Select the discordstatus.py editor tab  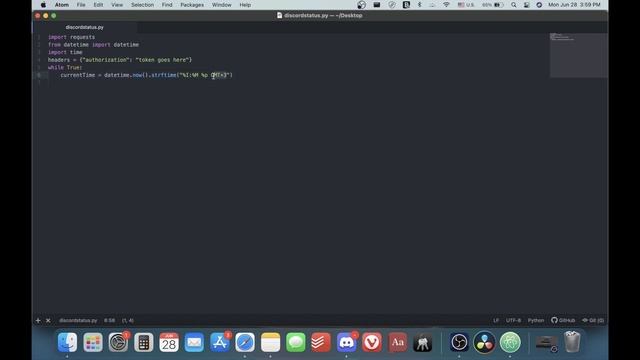pos(84,27)
